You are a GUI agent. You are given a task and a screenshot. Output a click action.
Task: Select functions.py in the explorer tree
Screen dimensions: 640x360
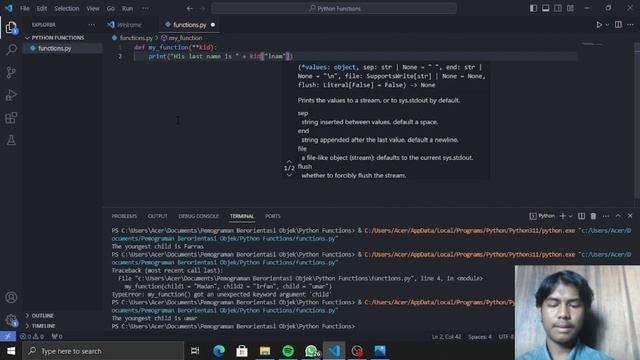coord(55,48)
